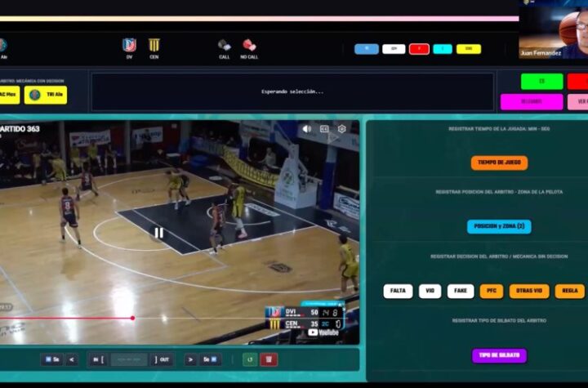
Task: Click the NO CALL icon
Action: (249, 45)
